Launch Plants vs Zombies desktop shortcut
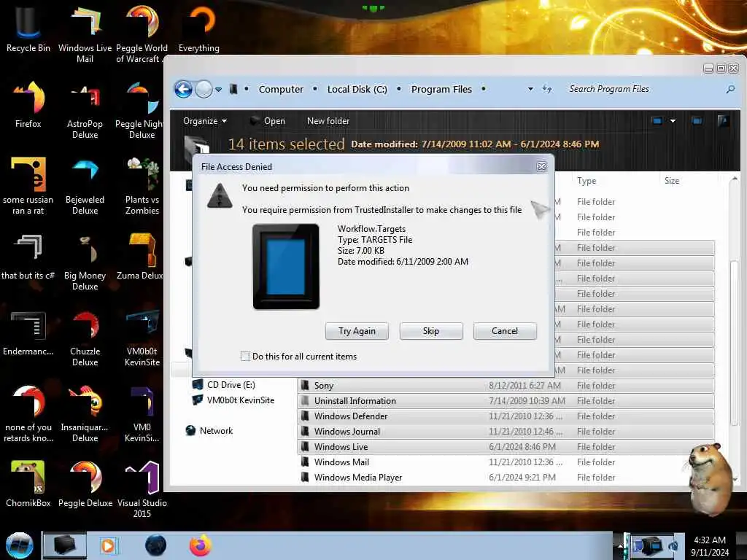 point(142,186)
